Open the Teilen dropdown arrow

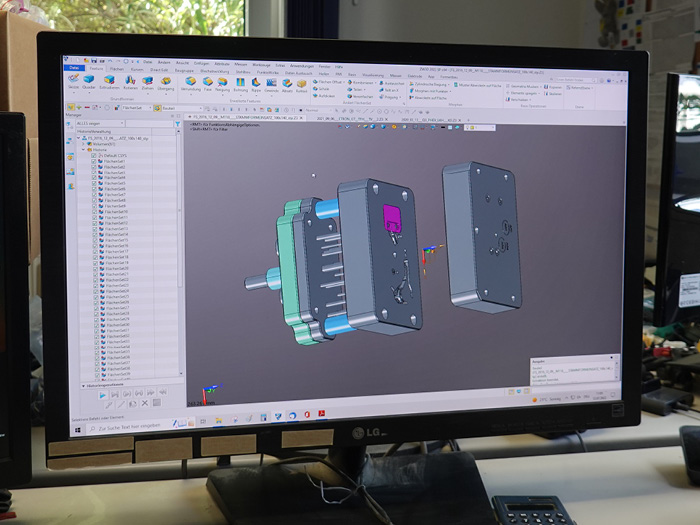(365, 90)
